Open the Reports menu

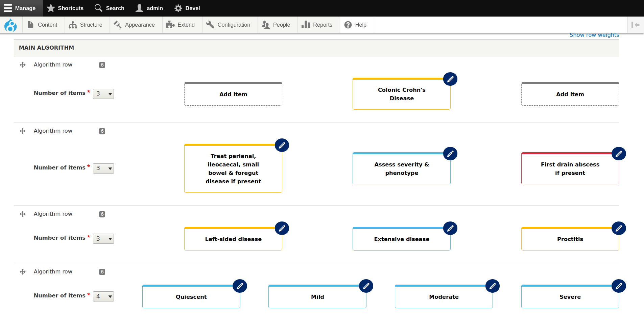(319, 25)
